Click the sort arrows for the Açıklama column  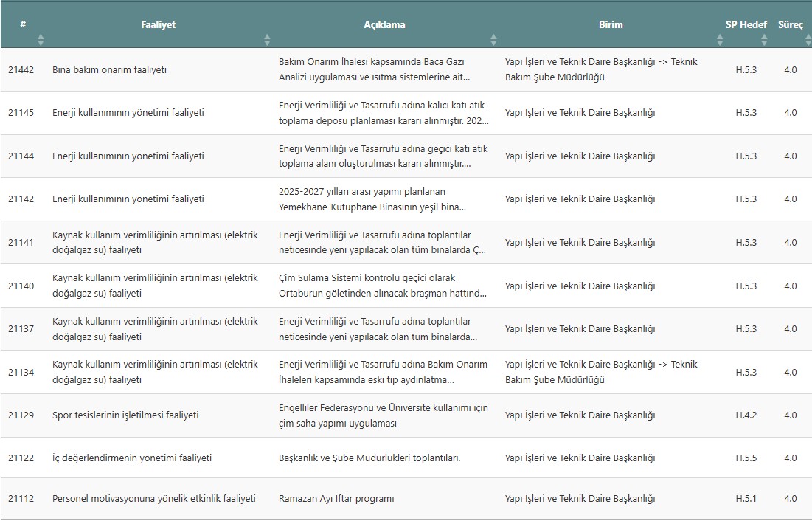pyautogui.click(x=493, y=40)
